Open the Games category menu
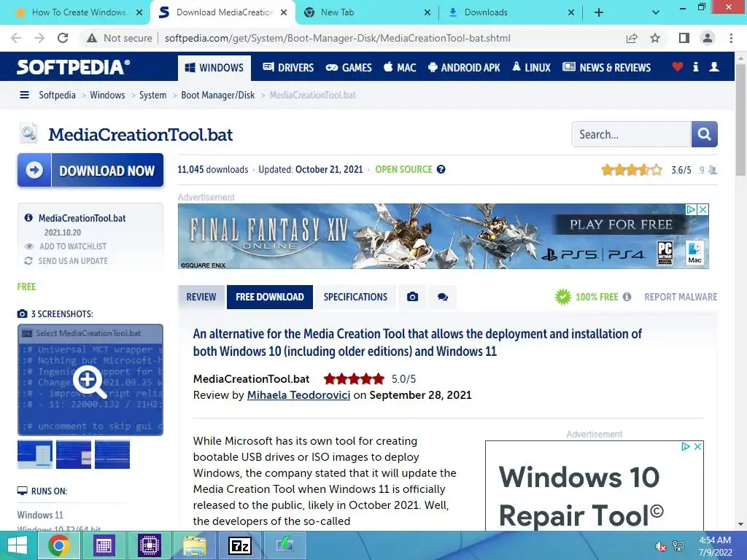747x560 pixels. click(x=348, y=68)
